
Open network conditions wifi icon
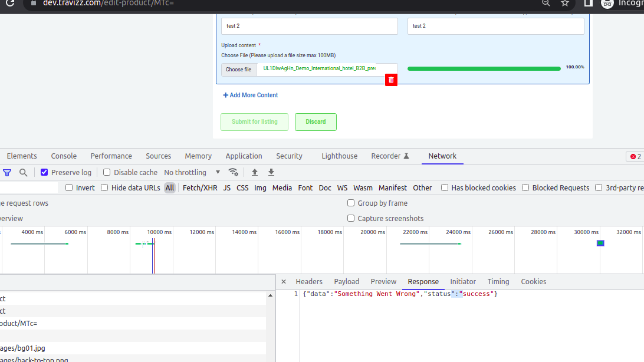tap(234, 172)
